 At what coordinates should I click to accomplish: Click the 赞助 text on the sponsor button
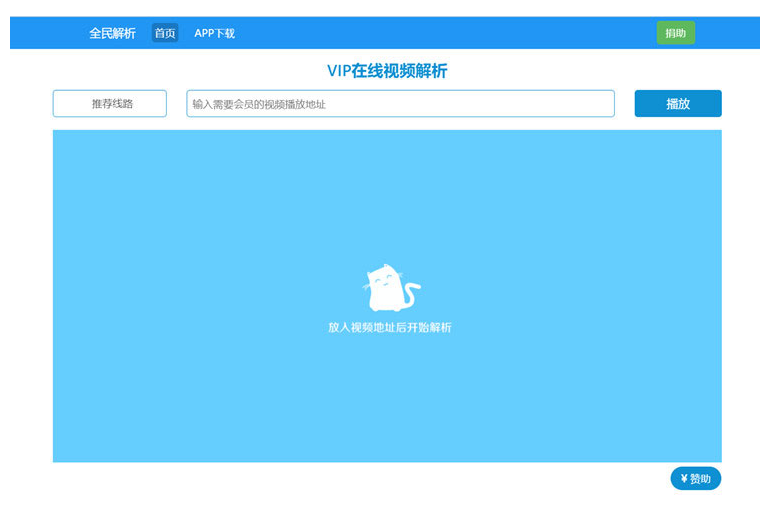701,479
